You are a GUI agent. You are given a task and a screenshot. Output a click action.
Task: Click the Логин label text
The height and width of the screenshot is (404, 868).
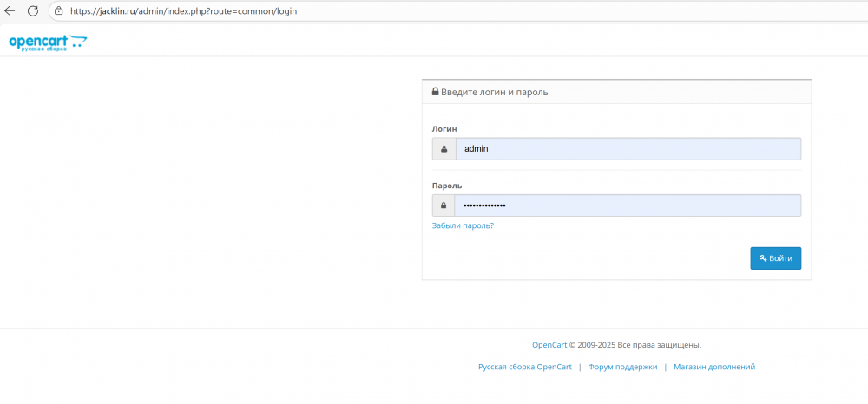pos(444,129)
